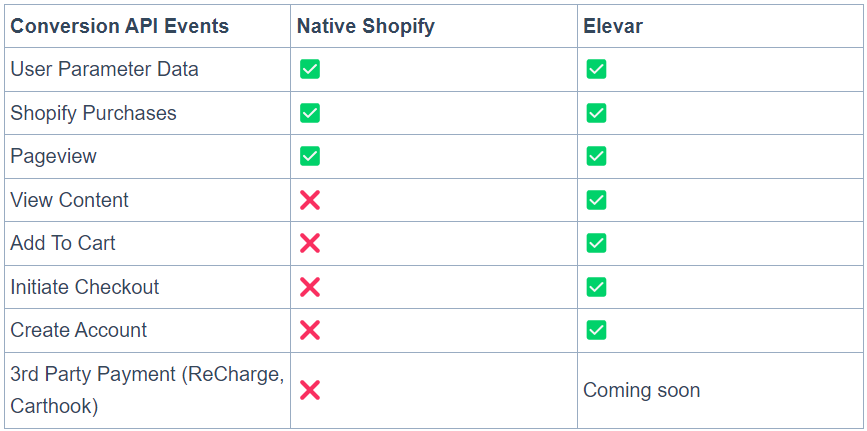Image resolution: width=867 pixels, height=431 pixels.
Task: Click red X in 3rd Party Payment row
Action: [310, 390]
